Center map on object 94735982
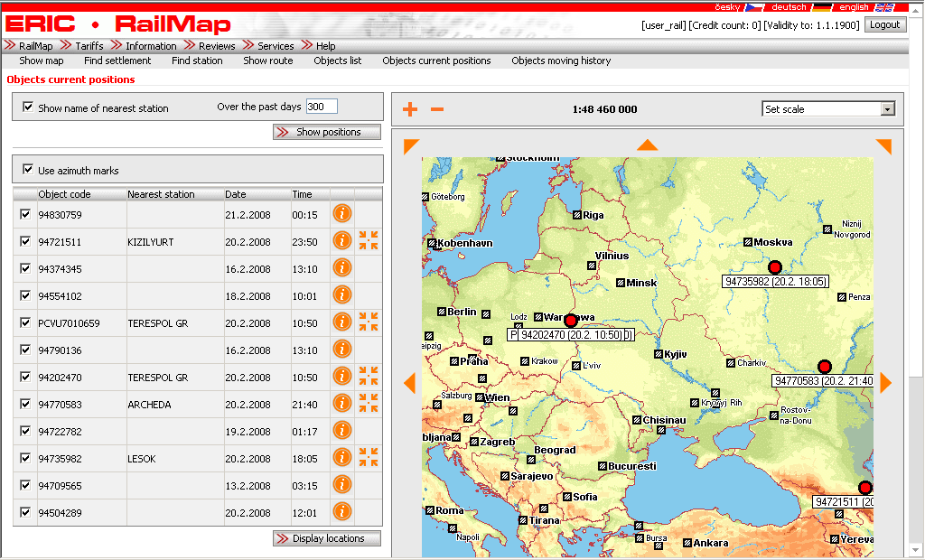This screenshot has width=925, height=560. [369, 458]
